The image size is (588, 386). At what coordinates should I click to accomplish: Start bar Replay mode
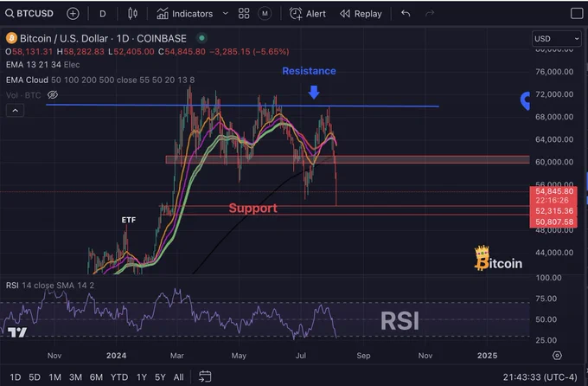point(361,14)
